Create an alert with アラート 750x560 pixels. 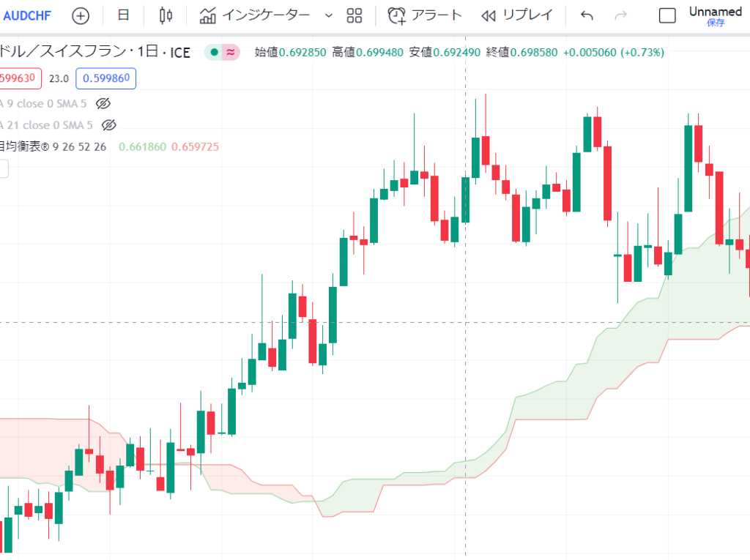click(x=425, y=16)
